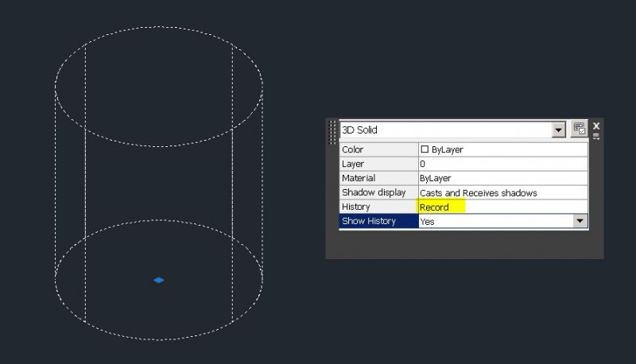Click the Quick Properties customize icon

coord(579,129)
